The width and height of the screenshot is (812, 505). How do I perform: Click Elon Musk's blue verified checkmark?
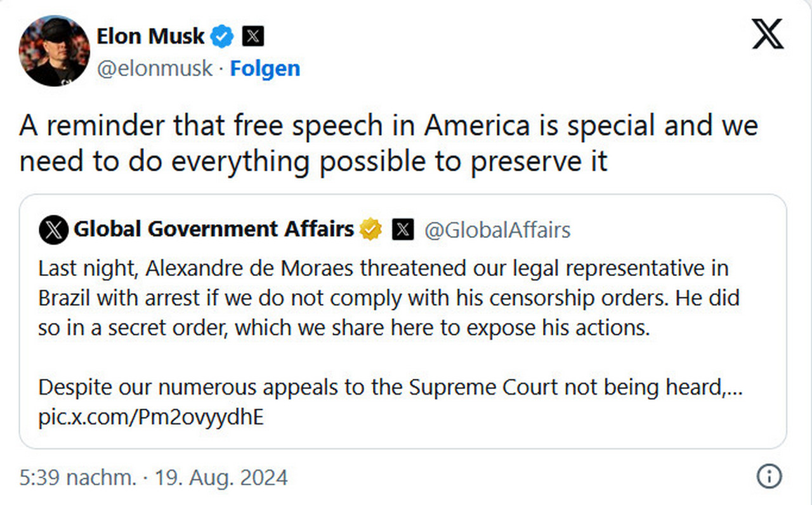click(x=222, y=37)
